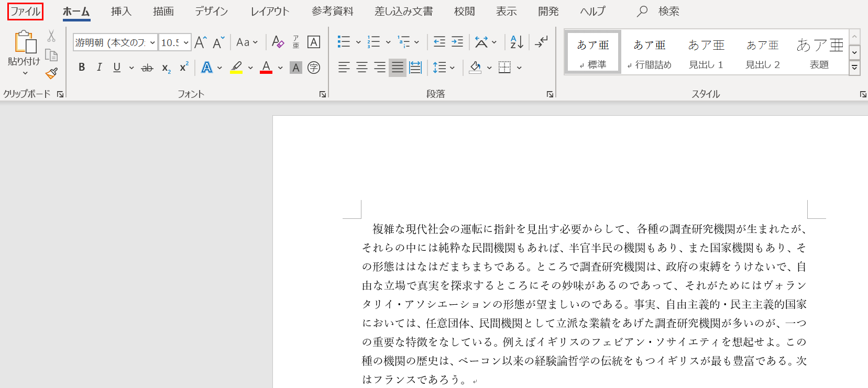
Task: Toggle Strikethrough formatting
Action: pos(147,68)
